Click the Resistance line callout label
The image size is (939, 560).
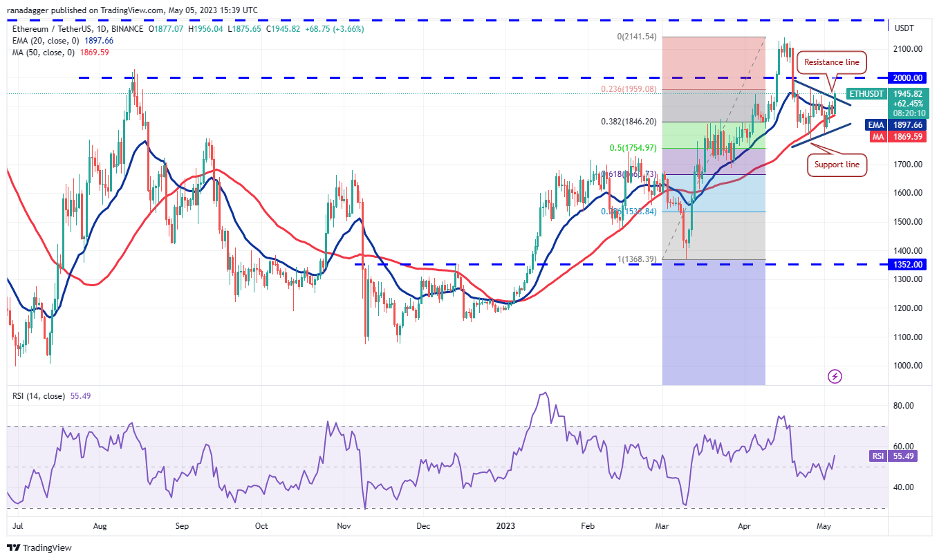[x=832, y=62]
